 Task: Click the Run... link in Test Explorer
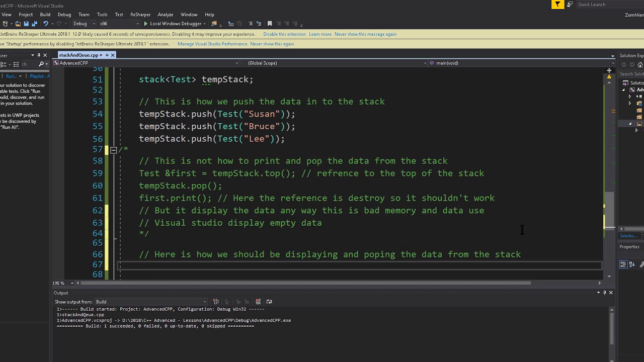click(11, 76)
